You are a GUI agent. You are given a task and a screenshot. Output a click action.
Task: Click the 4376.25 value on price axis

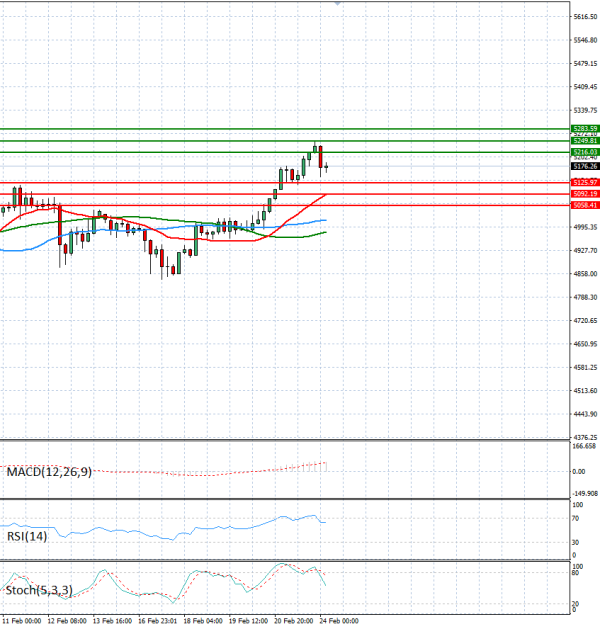(585, 437)
